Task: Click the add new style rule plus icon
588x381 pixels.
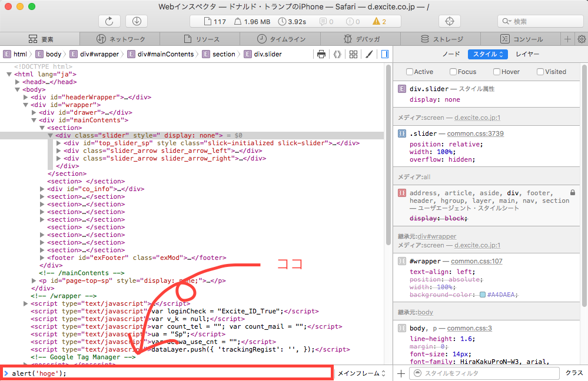Action: pyautogui.click(x=401, y=373)
